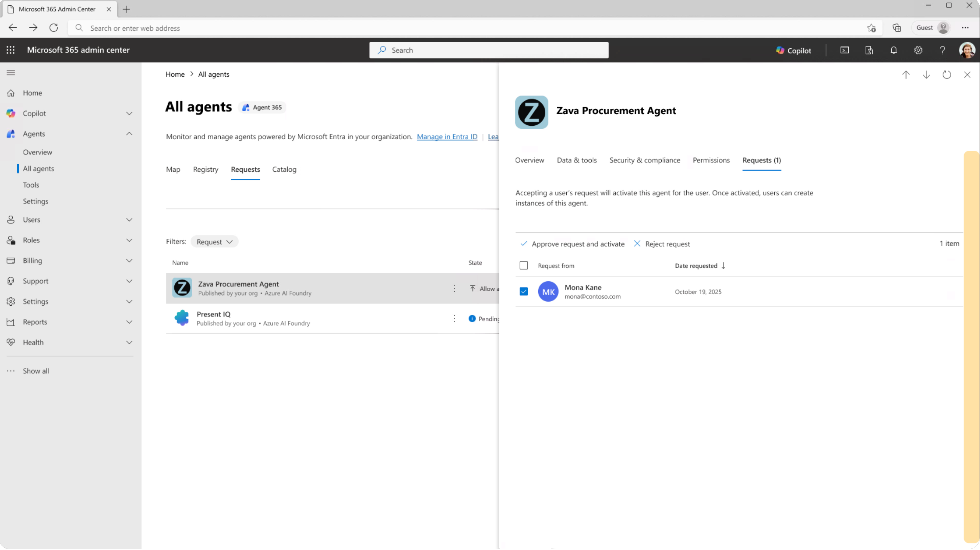
Task: Reload the page in browser
Action: (x=53, y=28)
